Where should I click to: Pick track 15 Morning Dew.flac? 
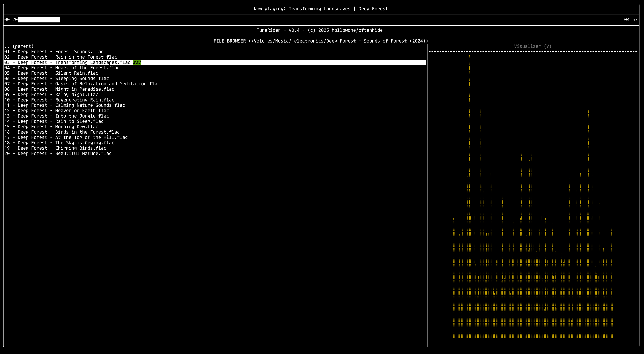point(51,127)
